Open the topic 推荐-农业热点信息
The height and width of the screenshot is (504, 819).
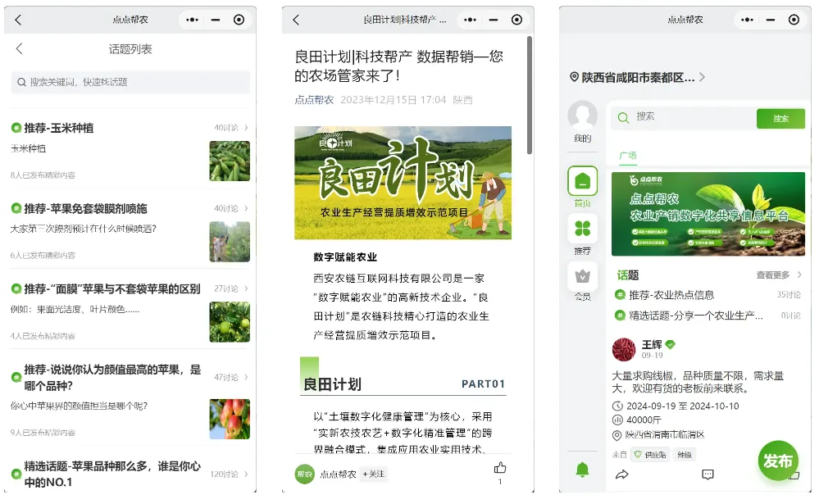(671, 295)
